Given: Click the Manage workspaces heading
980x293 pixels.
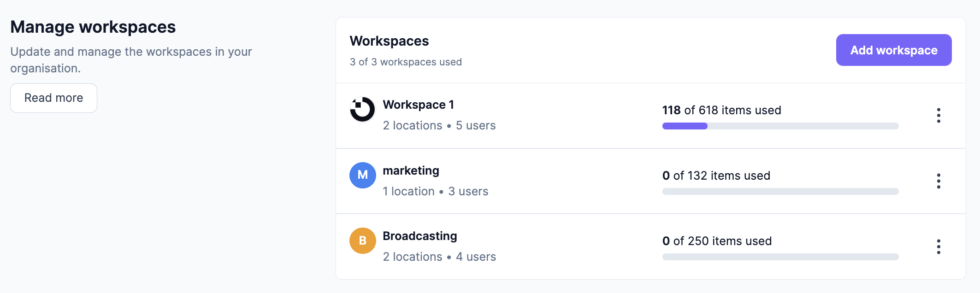Looking at the screenshot, I should [93, 27].
